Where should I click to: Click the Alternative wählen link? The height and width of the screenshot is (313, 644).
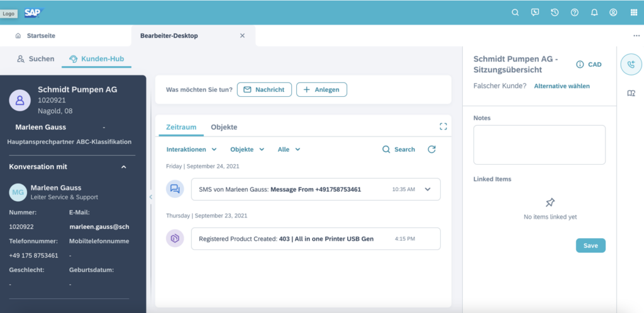562,86
